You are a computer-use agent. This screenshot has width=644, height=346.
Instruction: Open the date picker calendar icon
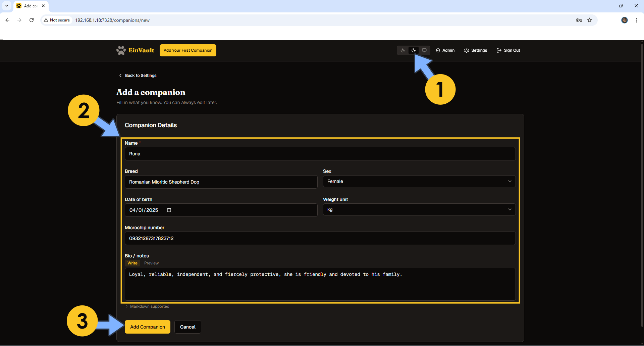pyautogui.click(x=169, y=210)
